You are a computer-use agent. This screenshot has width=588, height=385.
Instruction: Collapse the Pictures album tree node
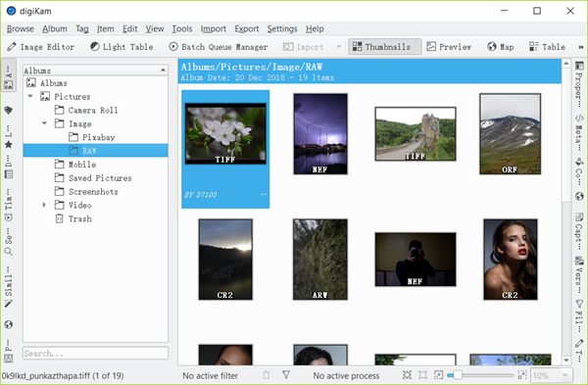click(x=30, y=96)
